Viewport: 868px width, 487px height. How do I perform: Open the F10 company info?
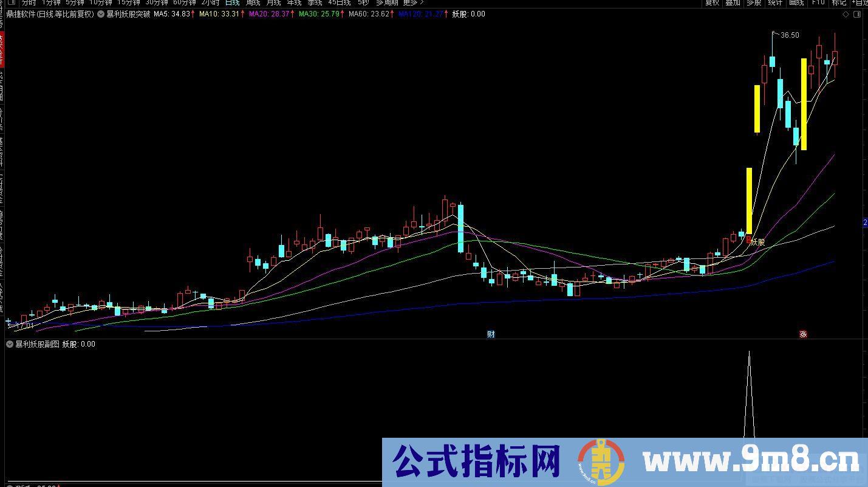(x=818, y=3)
